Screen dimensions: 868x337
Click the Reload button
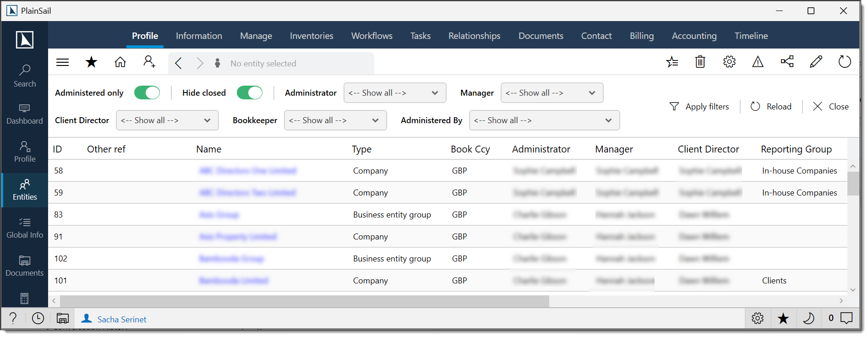pos(771,107)
